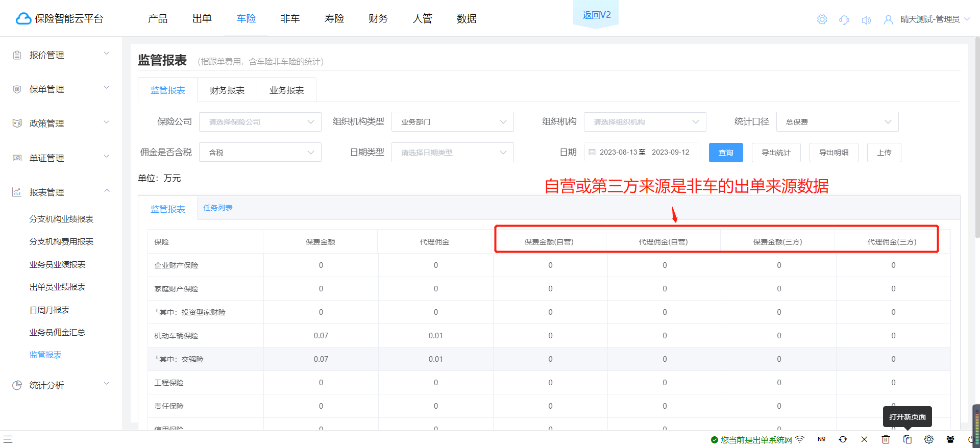980x448 pixels.
Task: Open 分支机构费用报表 in sidebar
Action: (x=61, y=241)
